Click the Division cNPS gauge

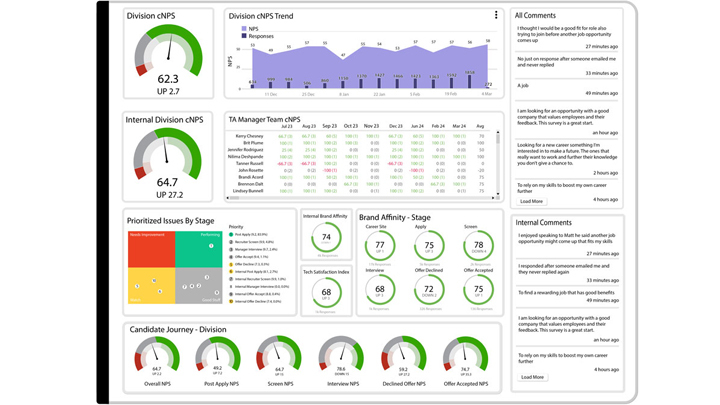point(168,58)
